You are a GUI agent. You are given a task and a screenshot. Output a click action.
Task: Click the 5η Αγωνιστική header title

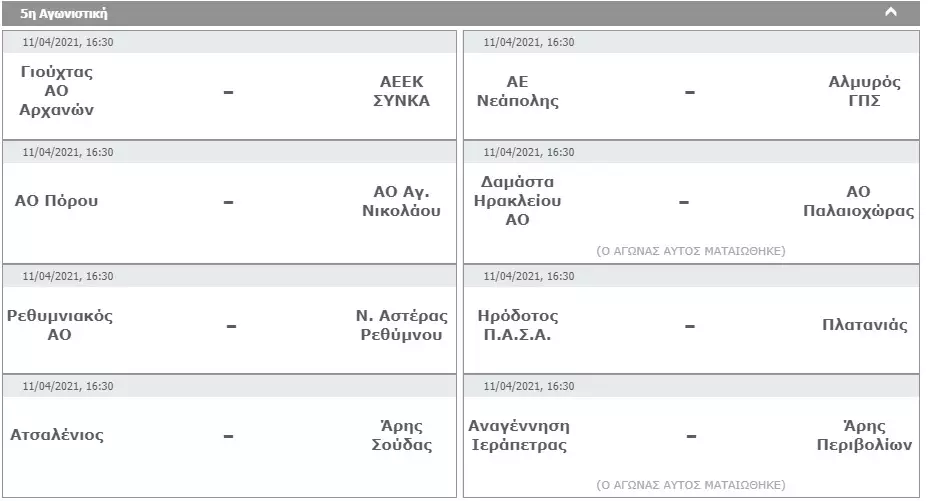pos(64,14)
